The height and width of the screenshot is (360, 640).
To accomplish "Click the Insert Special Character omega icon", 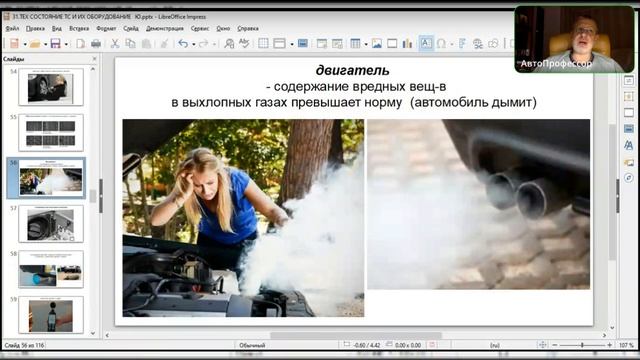I will 441,43.
